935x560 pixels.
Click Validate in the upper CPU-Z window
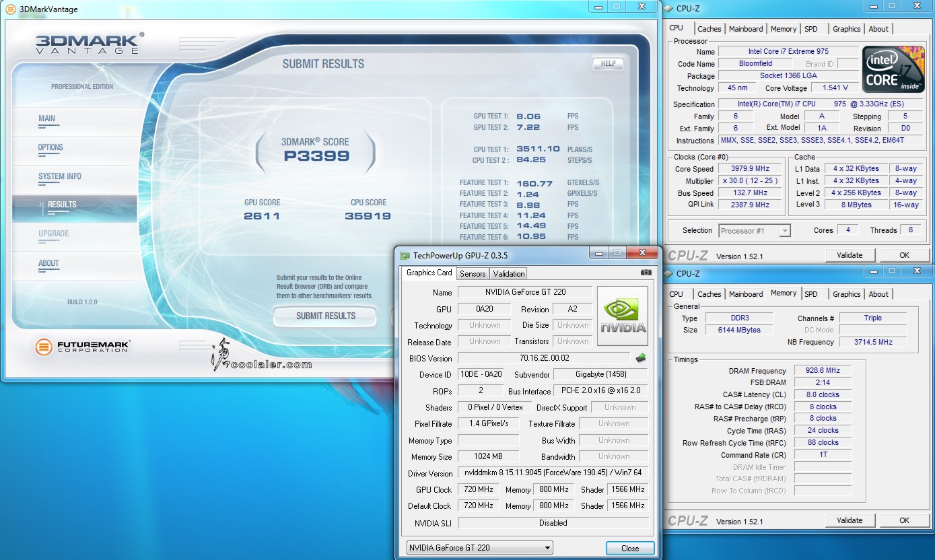click(x=850, y=255)
